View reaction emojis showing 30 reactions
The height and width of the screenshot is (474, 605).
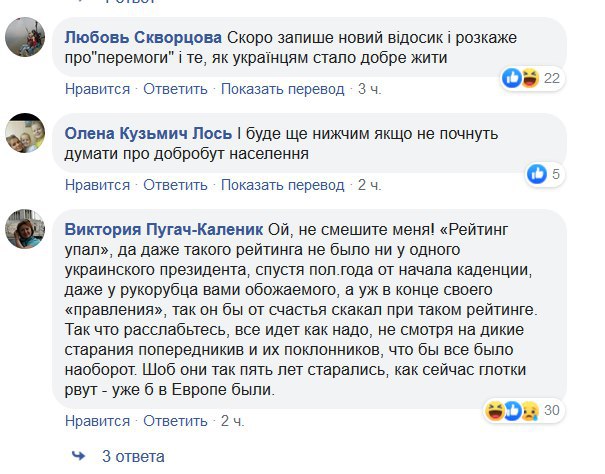(x=521, y=409)
